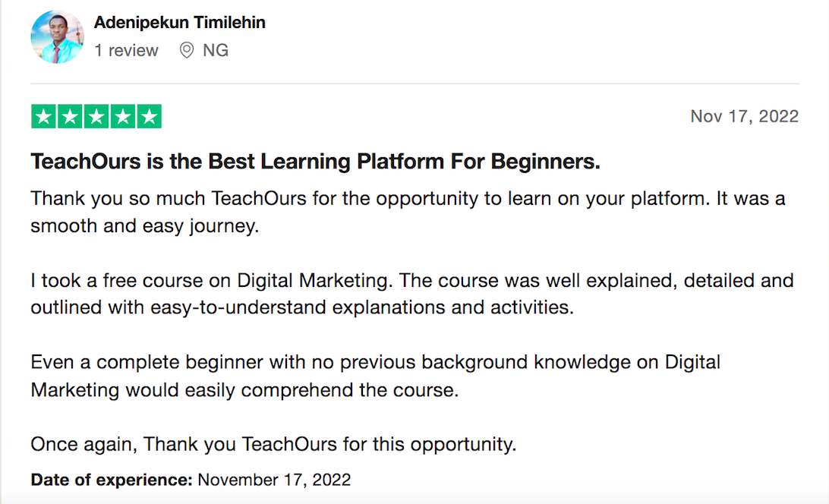This screenshot has height=504, width=829.
Task: Click the "Once again, Thank you" closing line
Action: pyautogui.click(x=273, y=444)
